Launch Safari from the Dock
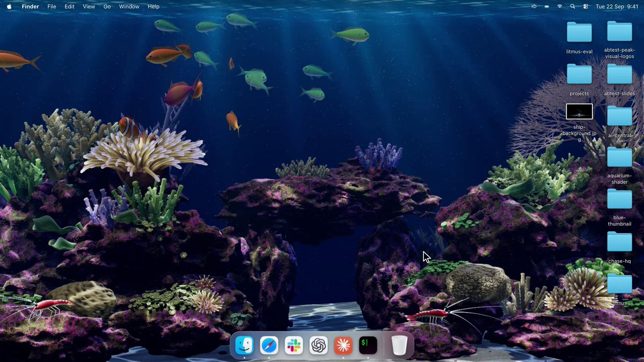 [x=269, y=345]
